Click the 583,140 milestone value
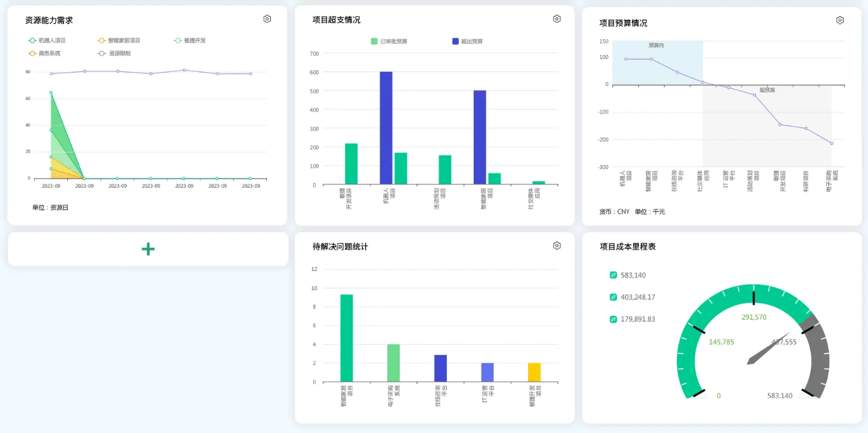The height and width of the screenshot is (433, 868). point(634,274)
